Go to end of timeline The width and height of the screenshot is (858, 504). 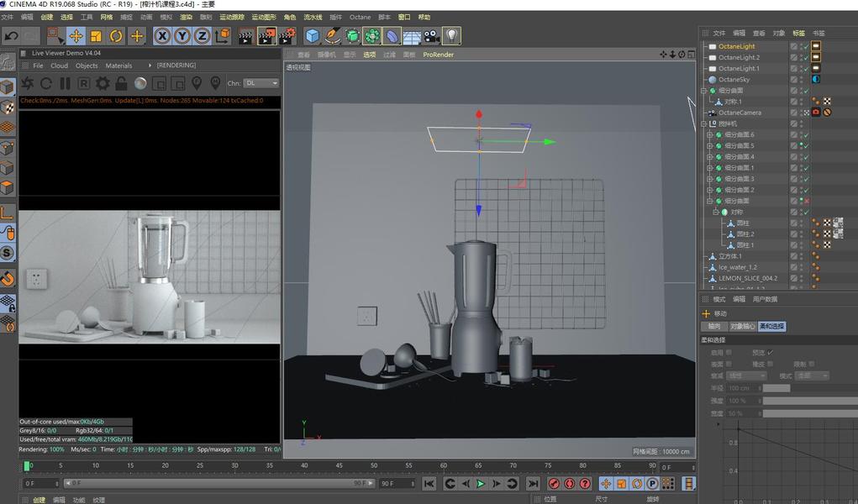pos(533,484)
